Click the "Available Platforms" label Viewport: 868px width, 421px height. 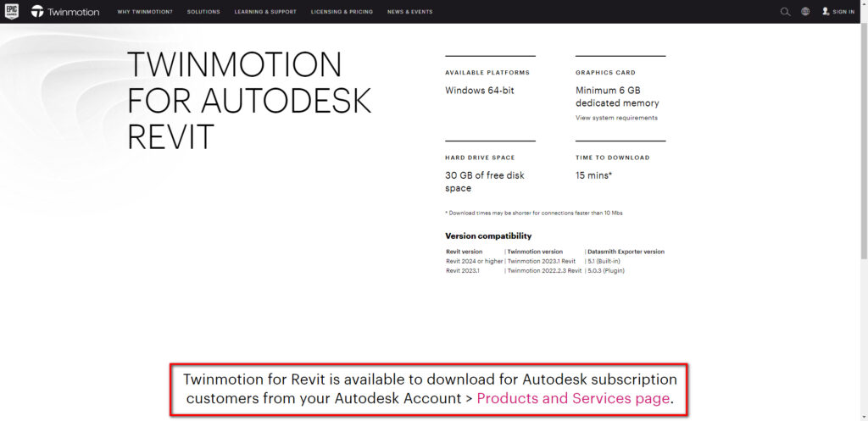(487, 73)
